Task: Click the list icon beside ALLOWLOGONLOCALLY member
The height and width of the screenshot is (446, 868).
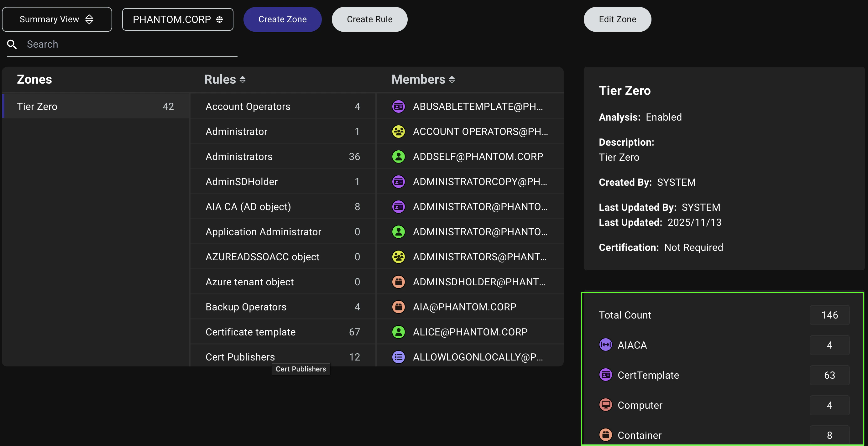Action: click(399, 357)
